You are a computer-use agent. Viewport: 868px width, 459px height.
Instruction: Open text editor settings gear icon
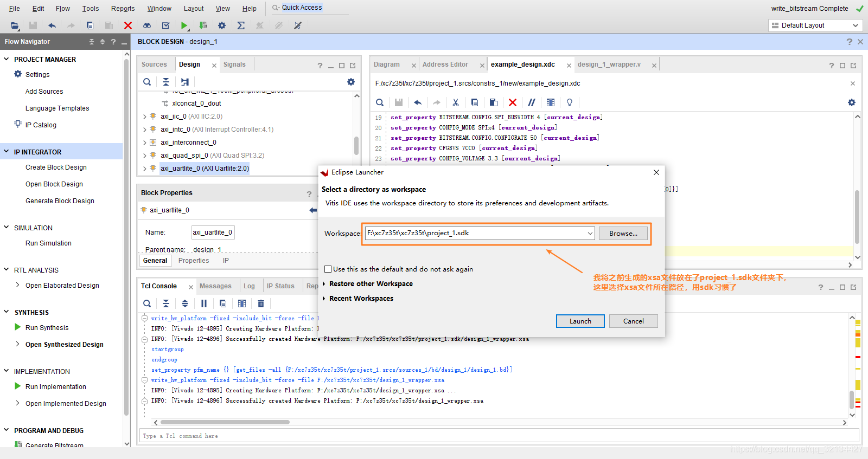pyautogui.click(x=852, y=102)
